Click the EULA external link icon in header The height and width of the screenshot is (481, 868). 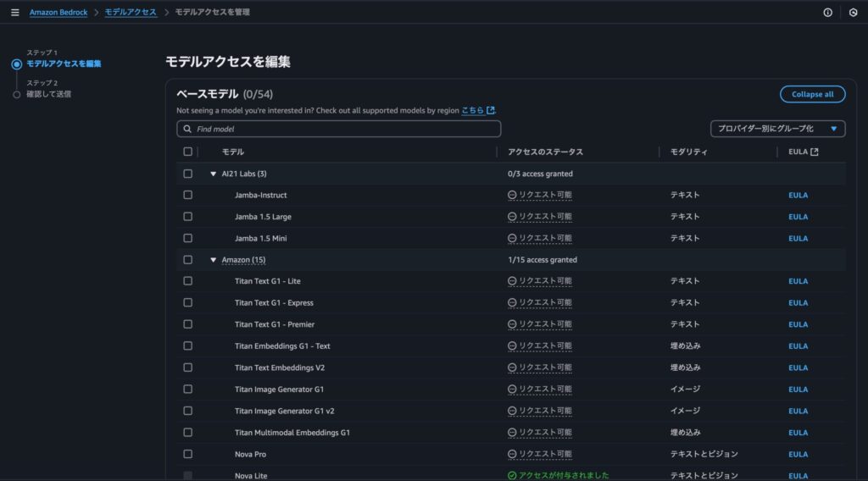(x=815, y=152)
